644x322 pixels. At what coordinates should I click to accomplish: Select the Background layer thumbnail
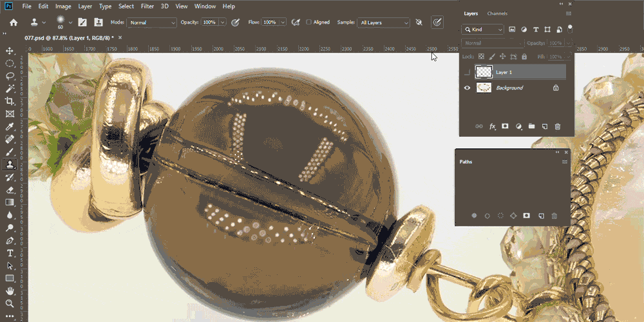(484, 88)
